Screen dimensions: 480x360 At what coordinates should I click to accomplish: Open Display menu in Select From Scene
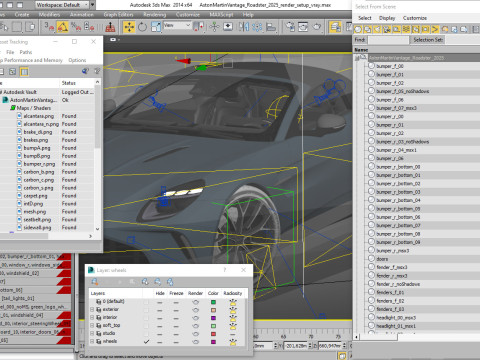click(387, 18)
